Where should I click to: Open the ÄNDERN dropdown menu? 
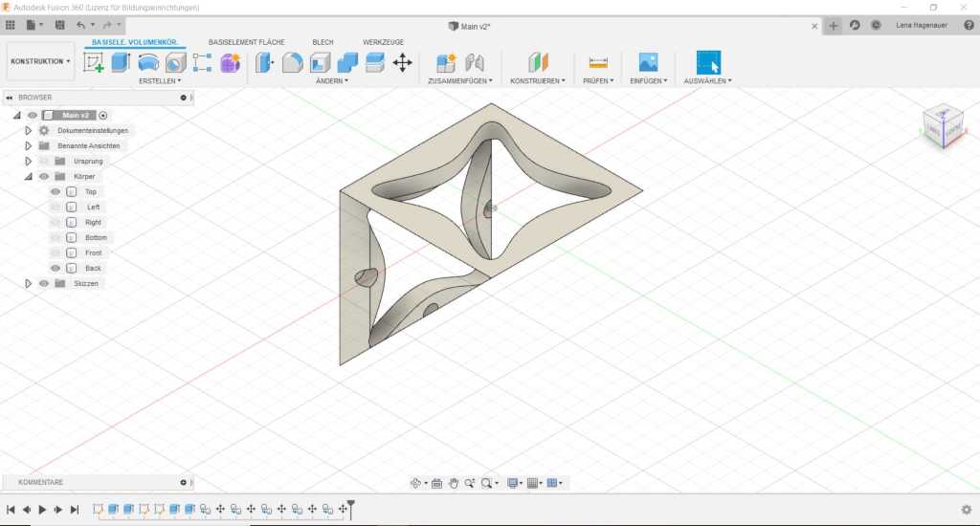pyautogui.click(x=332, y=80)
